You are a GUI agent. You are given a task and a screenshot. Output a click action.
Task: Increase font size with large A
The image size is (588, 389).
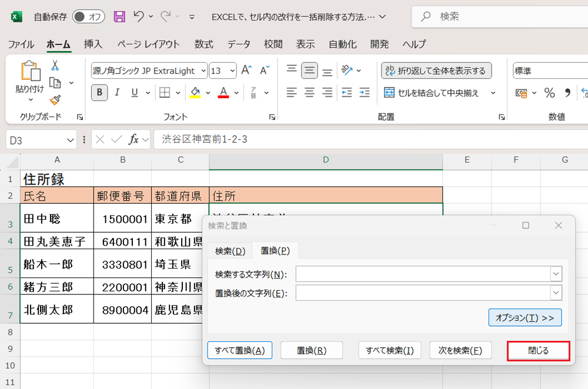point(246,70)
